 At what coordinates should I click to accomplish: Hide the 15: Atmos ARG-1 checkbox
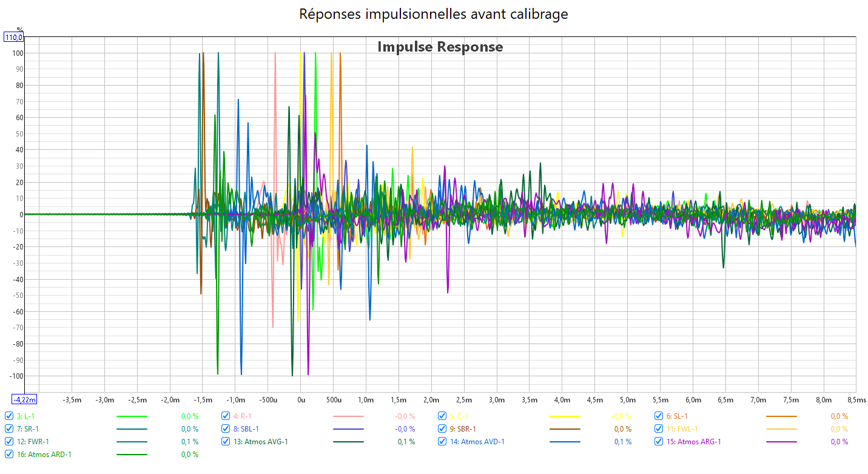659,442
